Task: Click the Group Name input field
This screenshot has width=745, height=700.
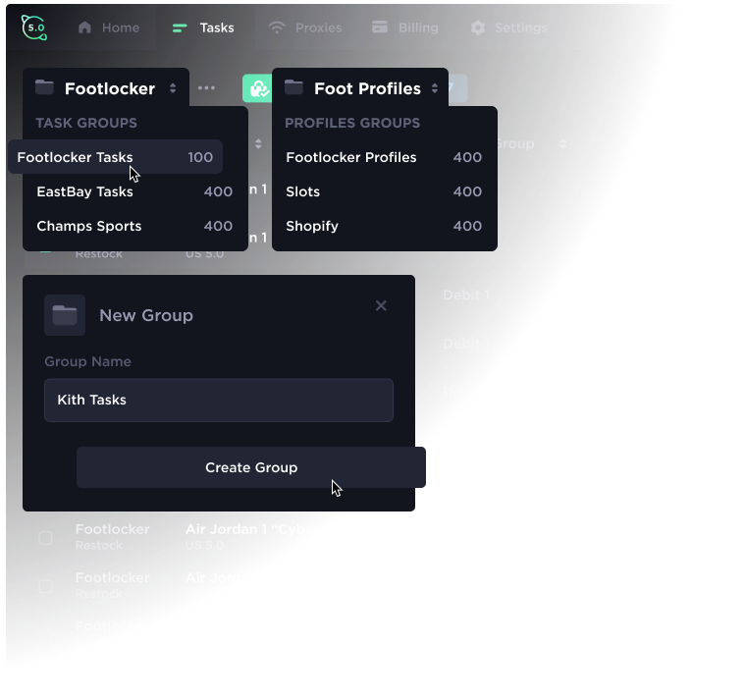Action: point(219,401)
